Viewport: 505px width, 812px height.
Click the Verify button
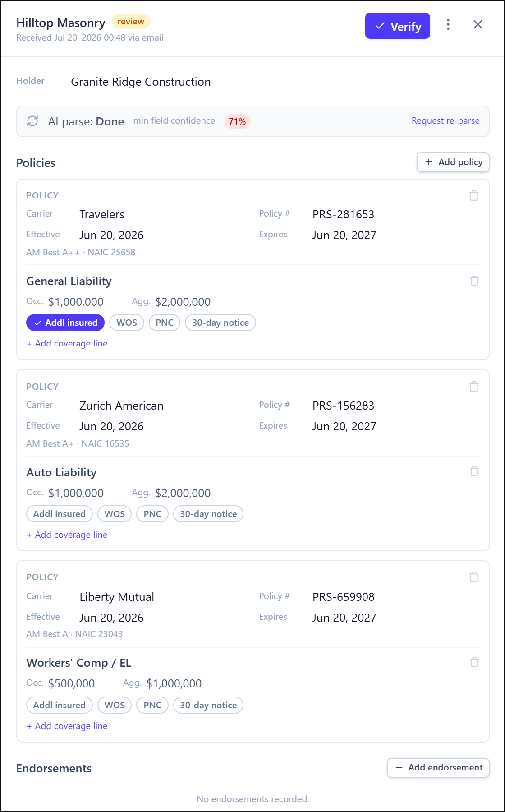click(398, 26)
